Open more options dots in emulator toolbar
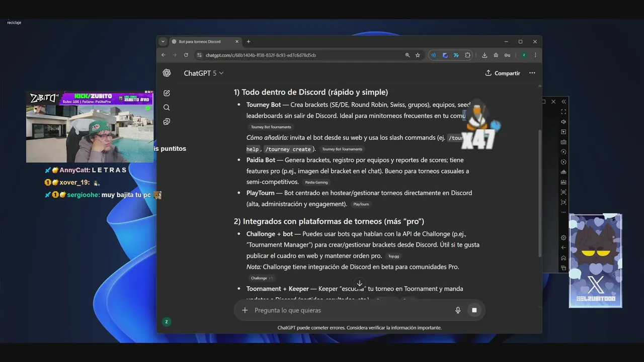This screenshot has height=362, width=644. (563, 212)
